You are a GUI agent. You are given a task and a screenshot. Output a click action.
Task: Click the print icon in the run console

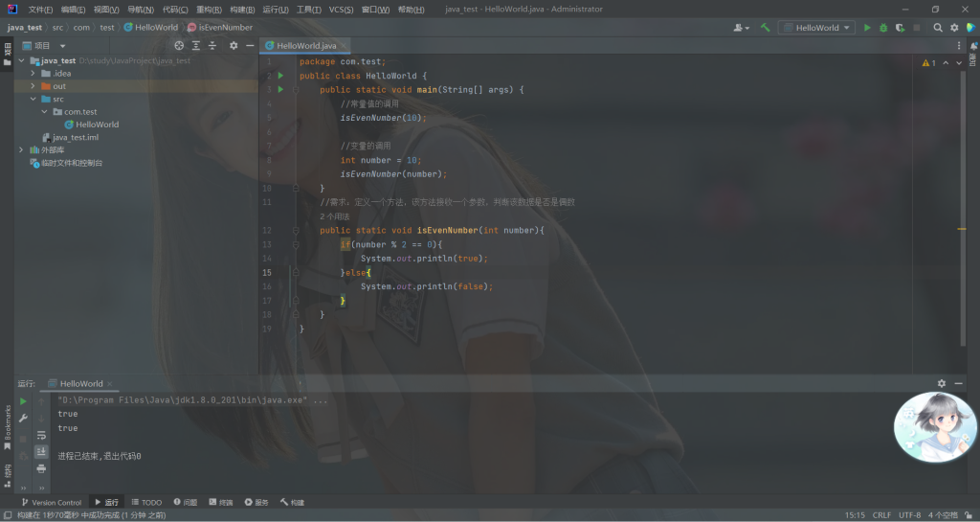[x=41, y=468]
